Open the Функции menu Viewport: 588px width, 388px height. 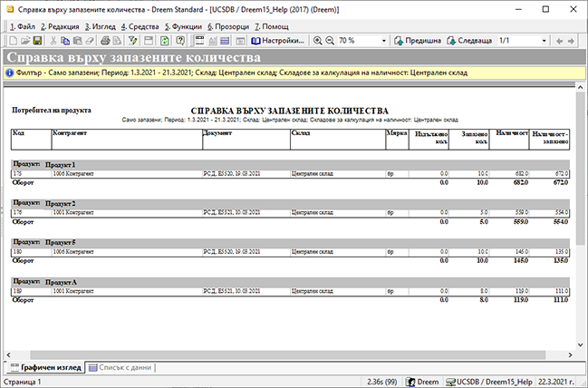[183, 26]
